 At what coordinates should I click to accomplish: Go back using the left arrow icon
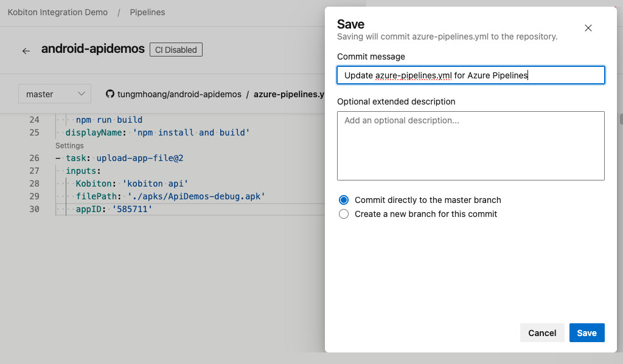pyautogui.click(x=26, y=51)
